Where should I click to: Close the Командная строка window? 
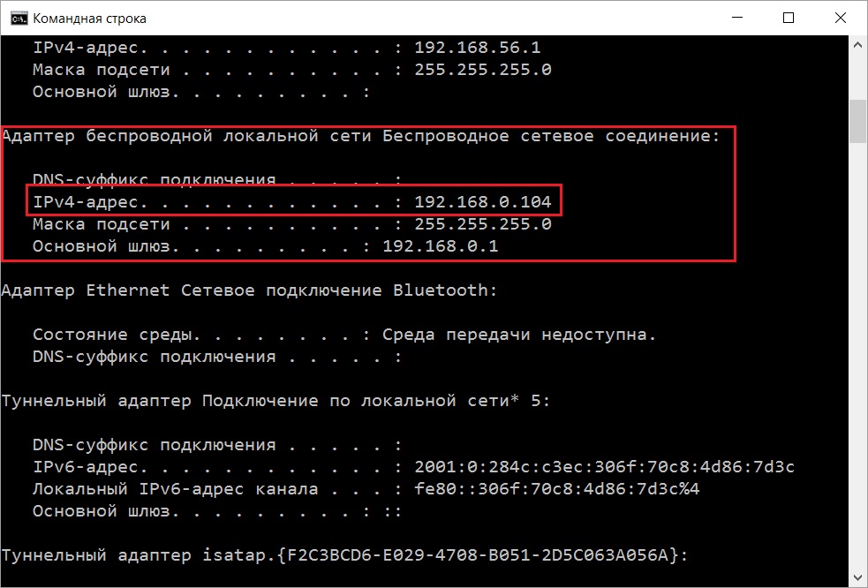(841, 18)
